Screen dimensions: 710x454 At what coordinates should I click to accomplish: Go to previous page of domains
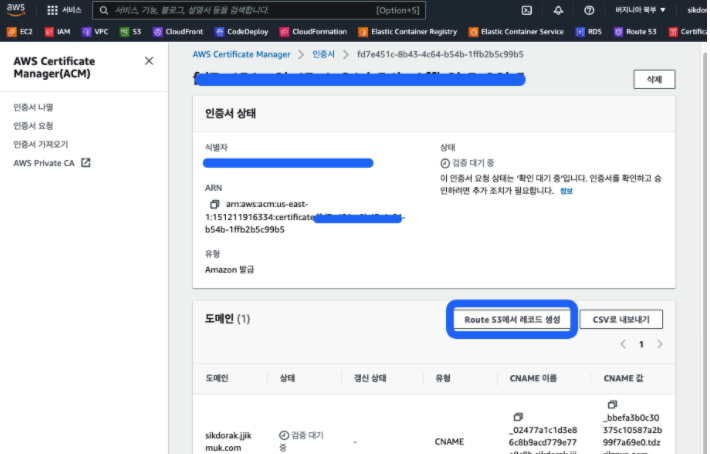pos(623,344)
